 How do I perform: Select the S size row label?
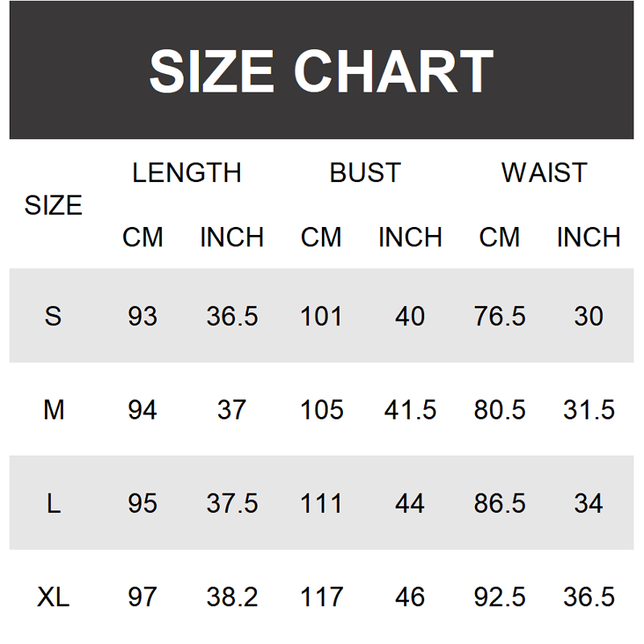pos(53,316)
